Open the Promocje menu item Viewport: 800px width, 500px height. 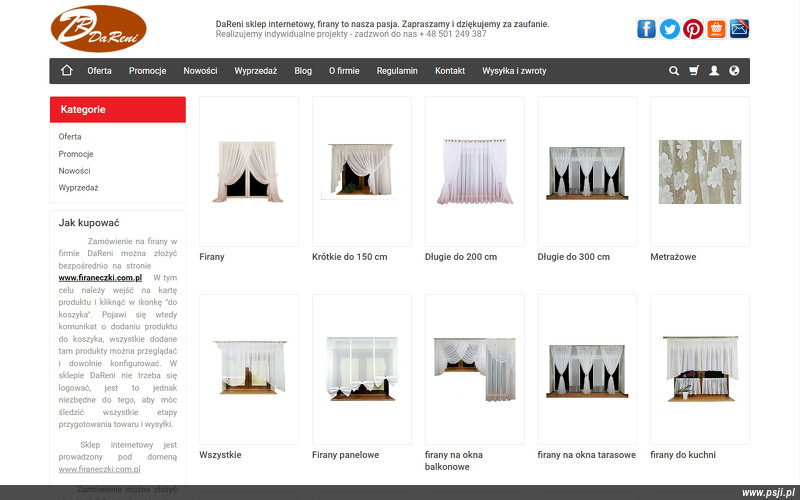click(x=147, y=71)
